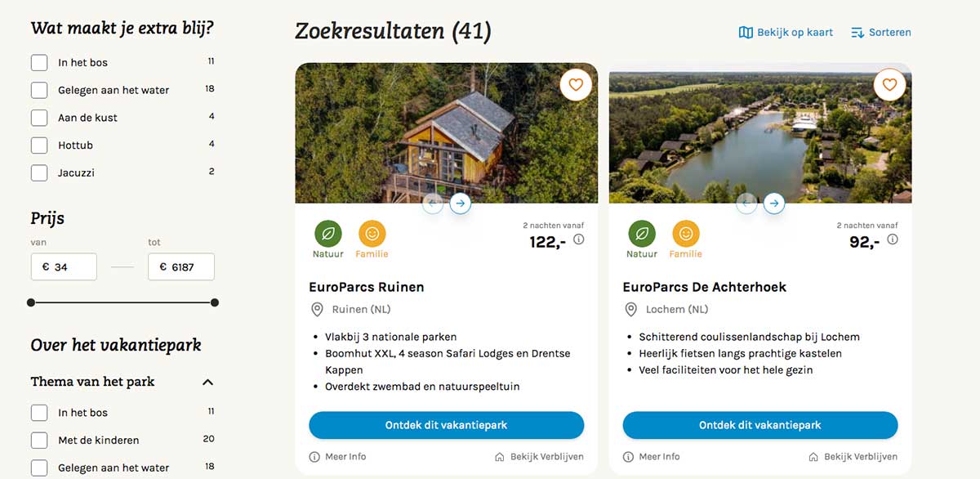This screenshot has width=980, height=479.
Task: Show next photo of De Achterhoek
Action: [774, 203]
